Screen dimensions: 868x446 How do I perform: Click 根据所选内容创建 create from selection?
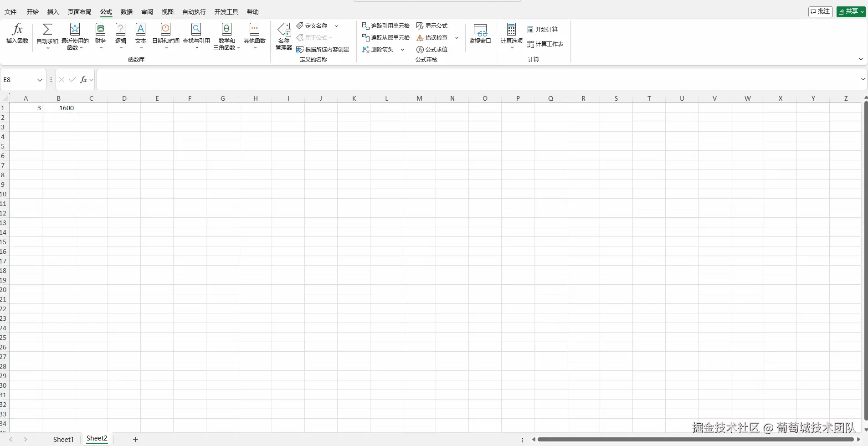[x=323, y=50]
